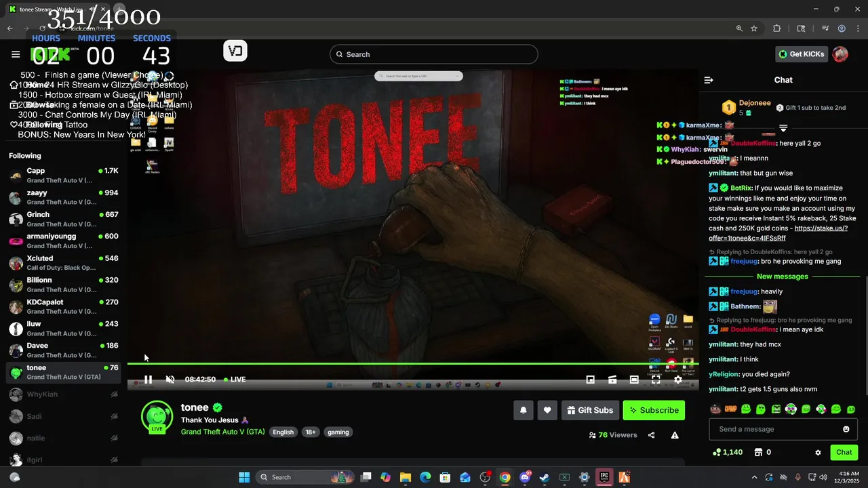Open Grand Theft Auto V (GTA) category link

[x=222, y=432]
